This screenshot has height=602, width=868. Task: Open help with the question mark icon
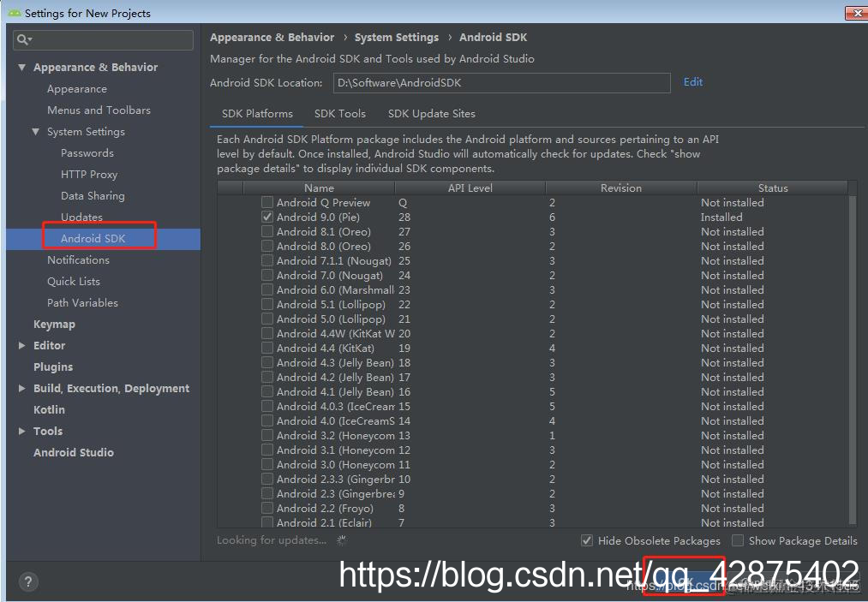[28, 581]
